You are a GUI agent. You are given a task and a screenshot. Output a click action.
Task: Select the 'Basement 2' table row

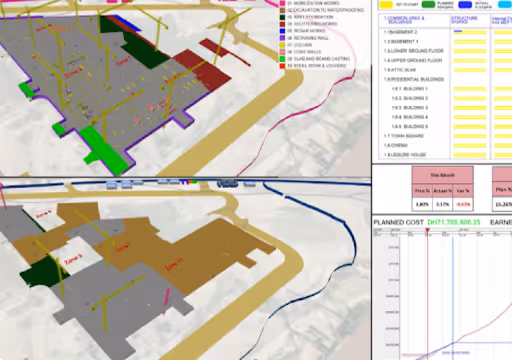[x=401, y=32]
